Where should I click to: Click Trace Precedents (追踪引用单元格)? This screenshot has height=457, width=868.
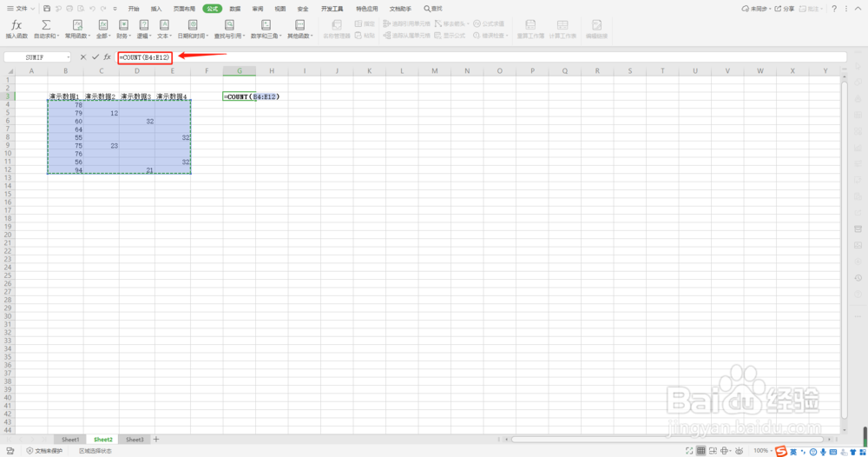pyautogui.click(x=406, y=23)
